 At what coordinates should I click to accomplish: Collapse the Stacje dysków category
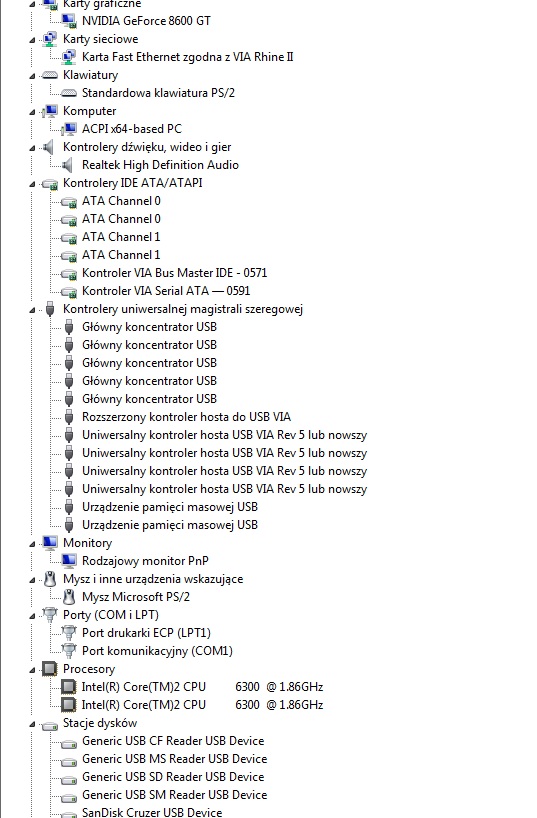coord(32,725)
